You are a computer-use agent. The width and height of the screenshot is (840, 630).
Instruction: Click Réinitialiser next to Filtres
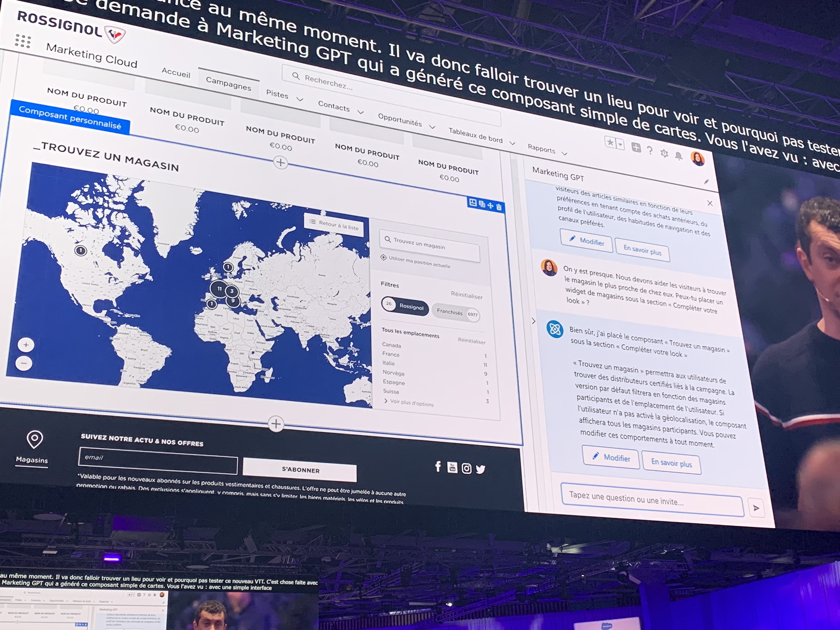(467, 295)
